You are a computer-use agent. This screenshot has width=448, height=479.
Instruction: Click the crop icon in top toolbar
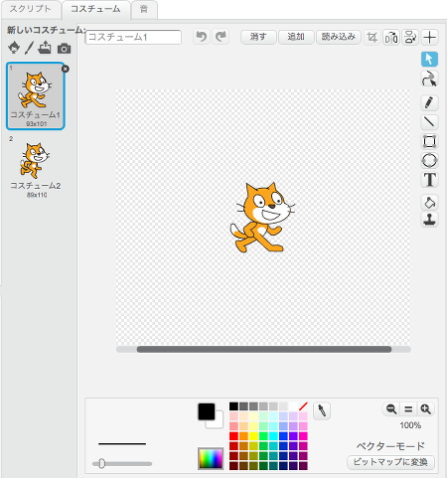pos(373,37)
